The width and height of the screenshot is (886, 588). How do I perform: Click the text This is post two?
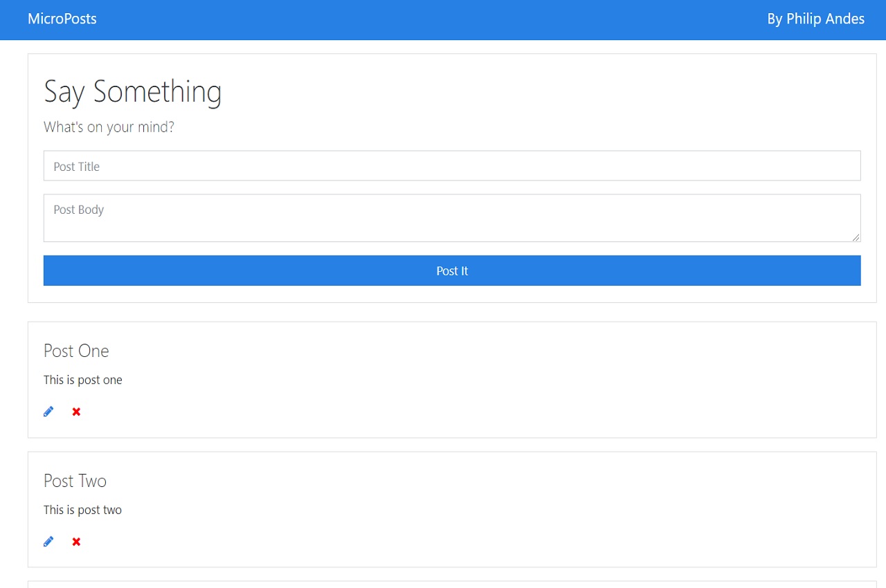tap(83, 510)
